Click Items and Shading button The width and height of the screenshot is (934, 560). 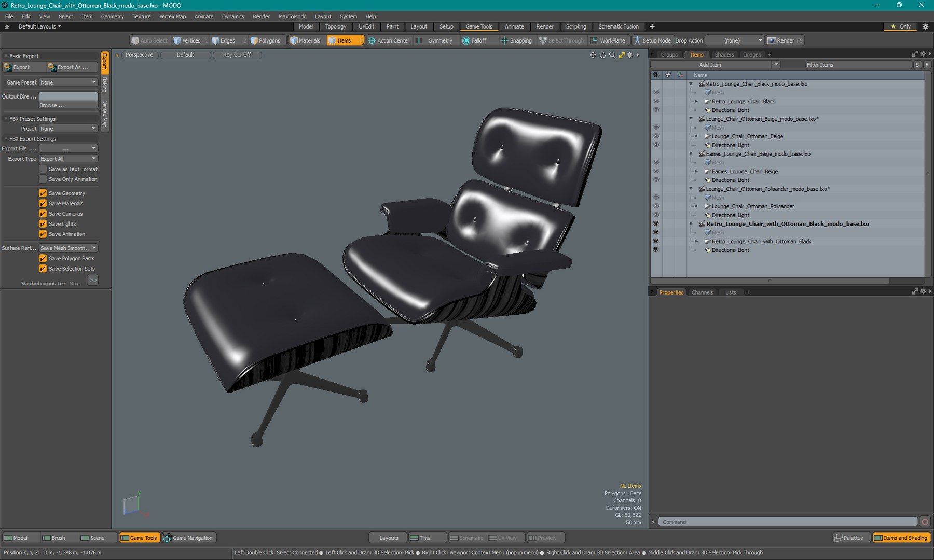[x=901, y=538]
